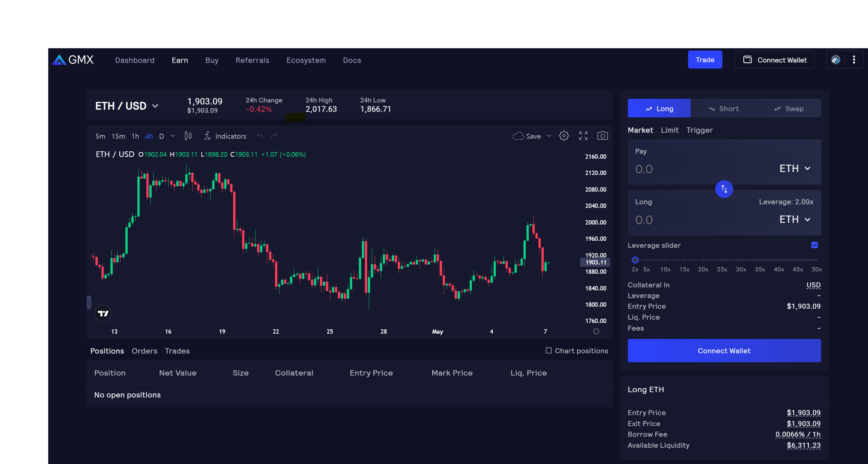Image resolution: width=868 pixels, height=464 pixels.
Task: Enable Chart positions
Action: (x=548, y=351)
